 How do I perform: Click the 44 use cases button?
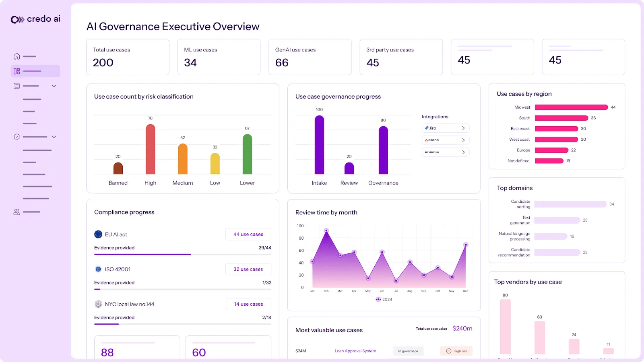[x=248, y=234]
